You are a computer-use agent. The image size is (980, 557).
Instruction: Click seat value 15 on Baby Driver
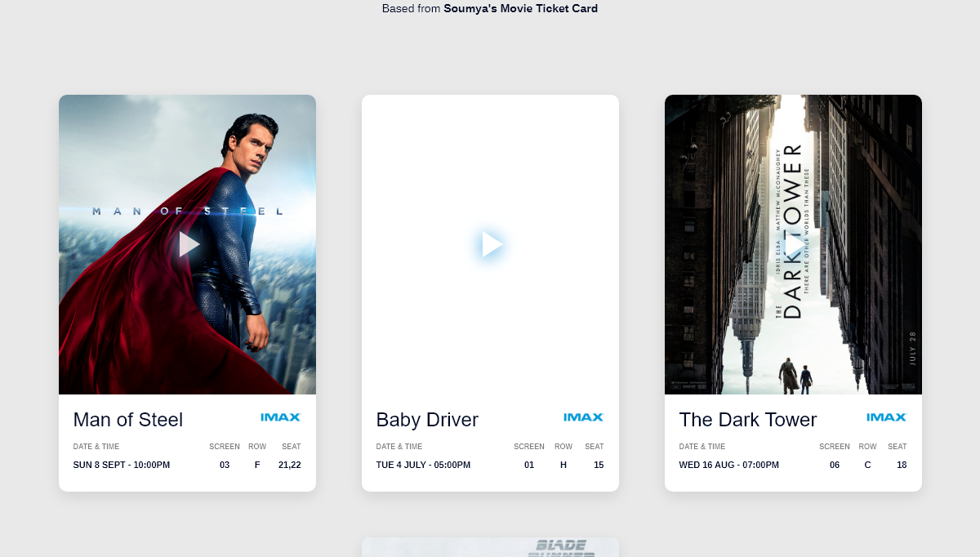599,466
